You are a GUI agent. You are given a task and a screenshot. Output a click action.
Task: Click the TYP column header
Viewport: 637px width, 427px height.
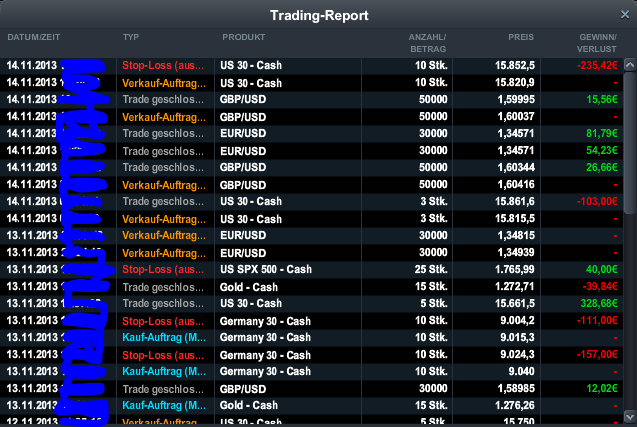(x=131, y=37)
